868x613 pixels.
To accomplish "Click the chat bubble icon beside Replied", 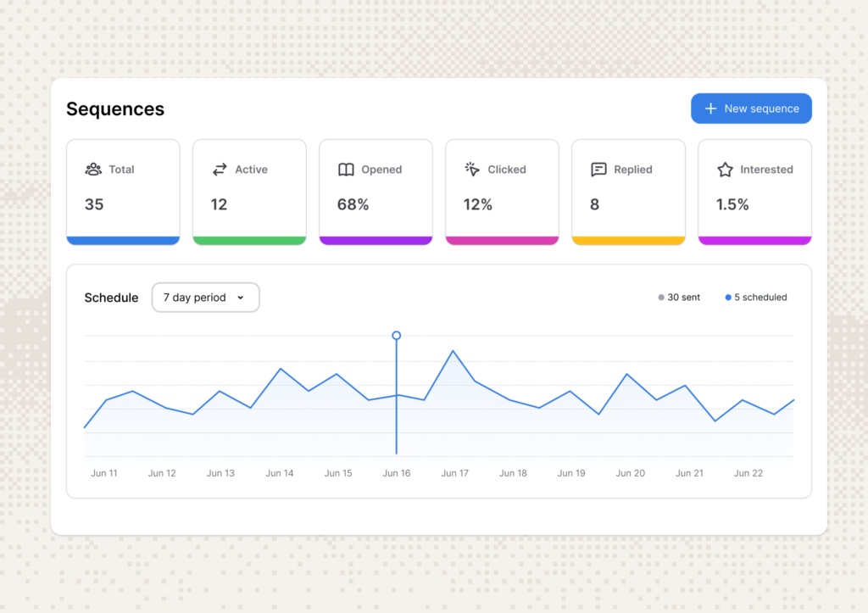I will click(598, 170).
